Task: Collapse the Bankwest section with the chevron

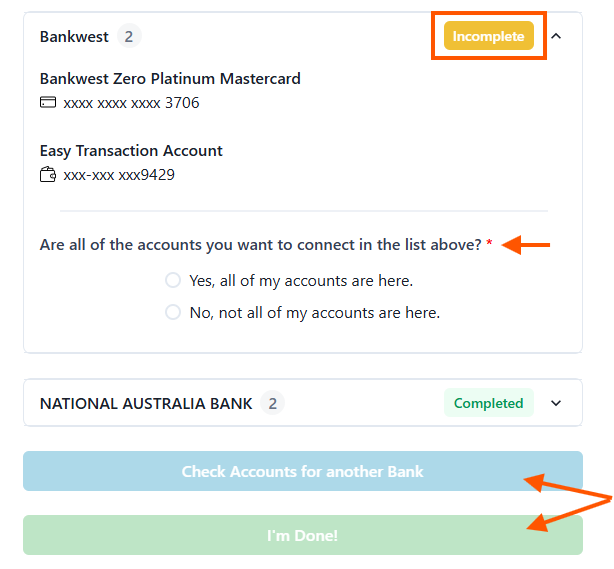Action: click(x=557, y=37)
